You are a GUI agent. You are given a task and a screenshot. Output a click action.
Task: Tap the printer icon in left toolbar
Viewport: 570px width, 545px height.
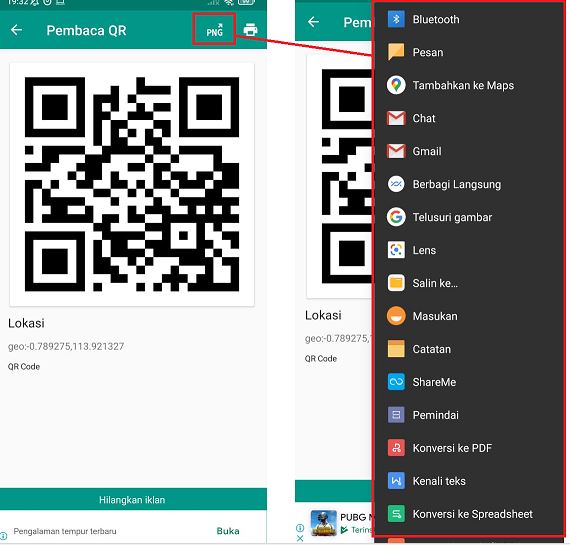[x=250, y=30]
